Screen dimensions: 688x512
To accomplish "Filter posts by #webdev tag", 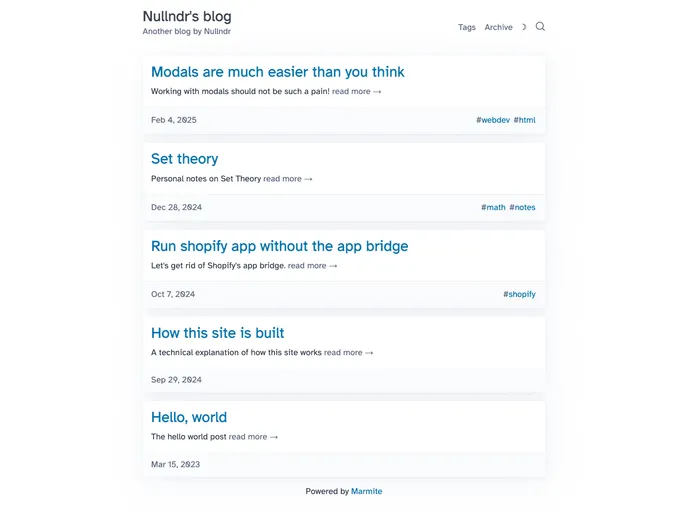I will click(493, 120).
